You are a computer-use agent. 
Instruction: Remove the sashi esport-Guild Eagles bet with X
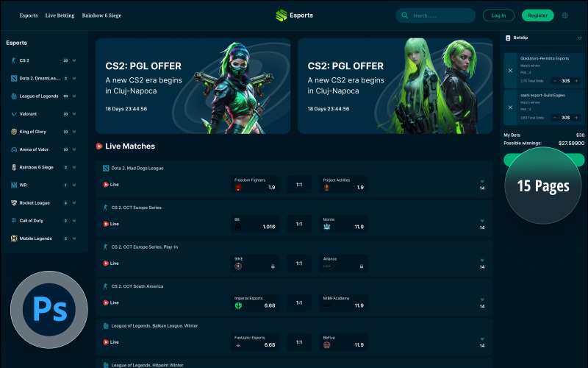(510, 107)
